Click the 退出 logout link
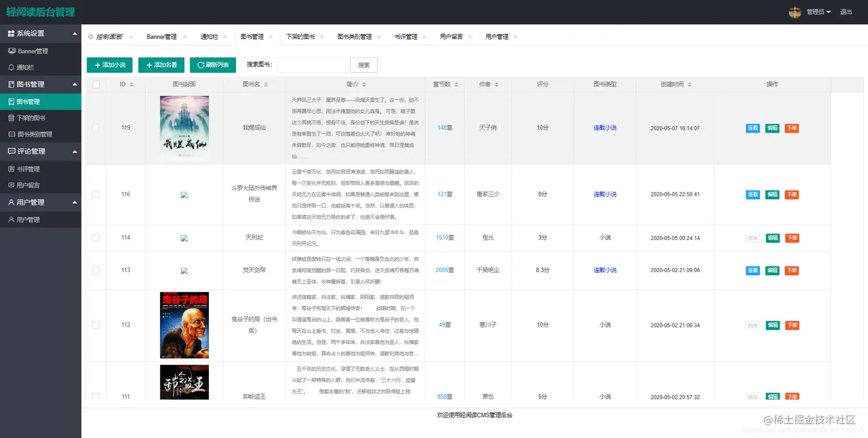The image size is (868, 438). [846, 12]
